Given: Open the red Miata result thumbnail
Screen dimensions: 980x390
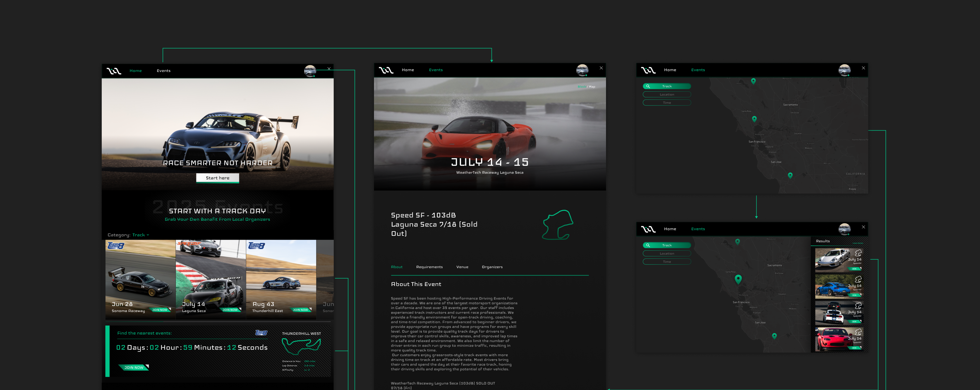Looking at the screenshot, I should coord(839,339).
